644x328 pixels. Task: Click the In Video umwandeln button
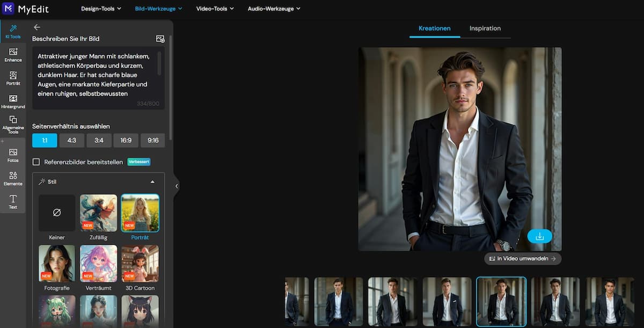[x=523, y=259]
